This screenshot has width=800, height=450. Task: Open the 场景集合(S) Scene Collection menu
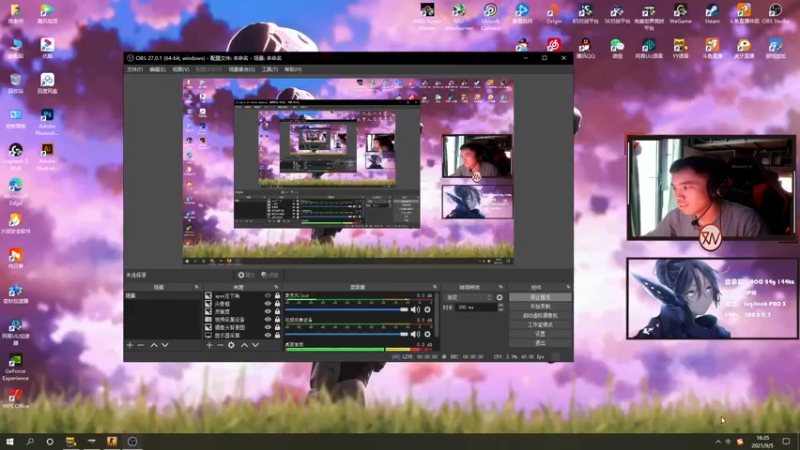[242, 69]
